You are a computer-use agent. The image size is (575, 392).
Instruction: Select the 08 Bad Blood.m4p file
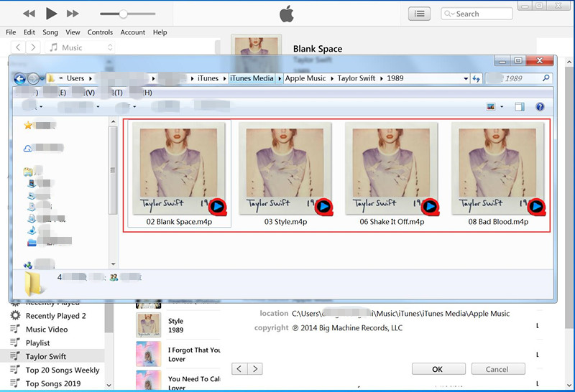[x=498, y=174]
